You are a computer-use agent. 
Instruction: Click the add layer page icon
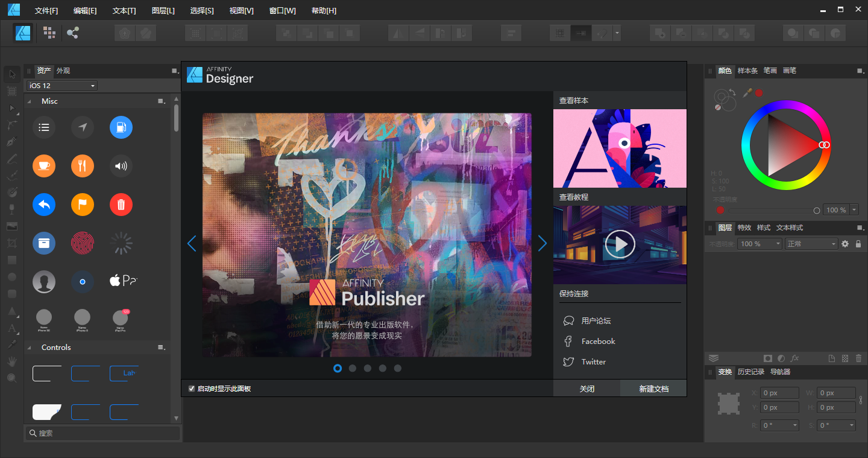point(832,358)
